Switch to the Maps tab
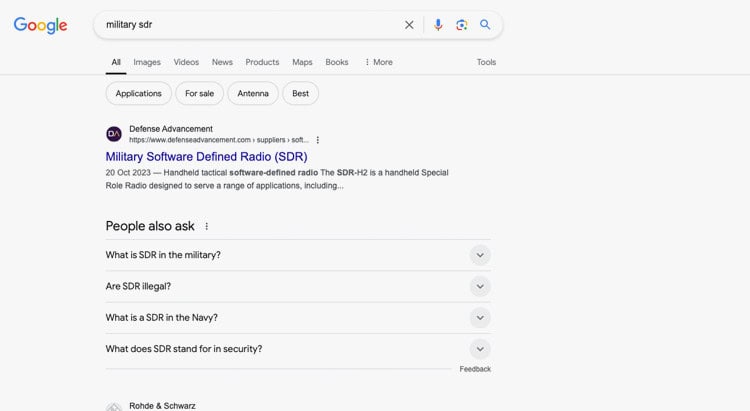This screenshot has width=750, height=411. pos(302,62)
